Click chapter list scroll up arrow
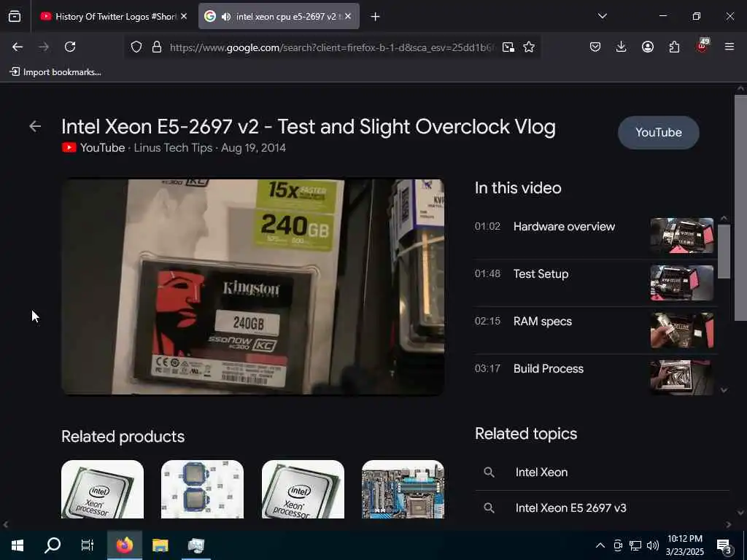The height and width of the screenshot is (560, 747). pos(724,218)
